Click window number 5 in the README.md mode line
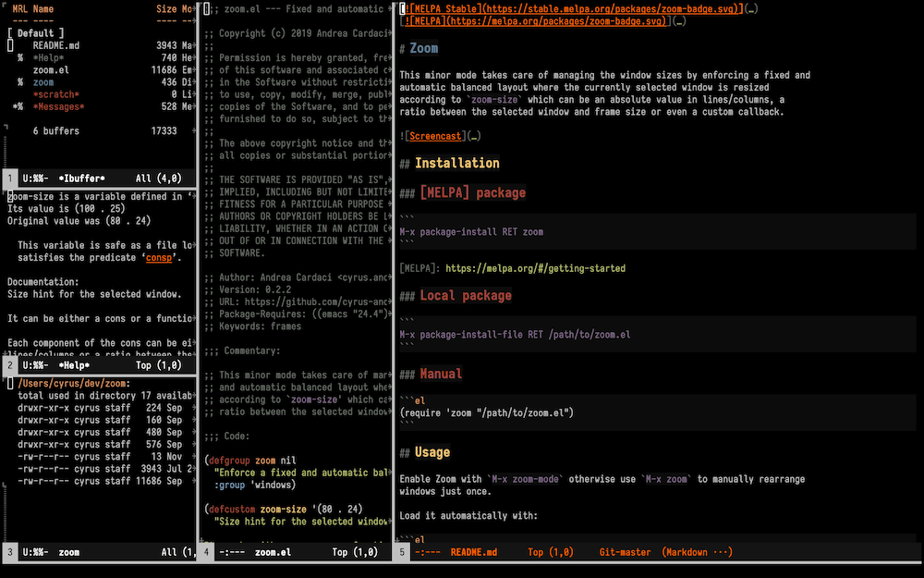The width and height of the screenshot is (924, 578). click(x=402, y=553)
